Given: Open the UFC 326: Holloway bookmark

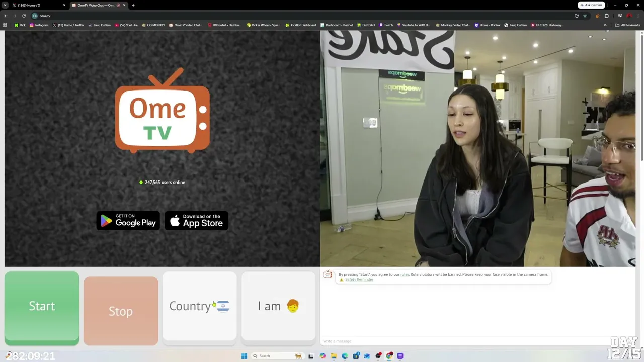Looking at the screenshot, I should point(547,25).
